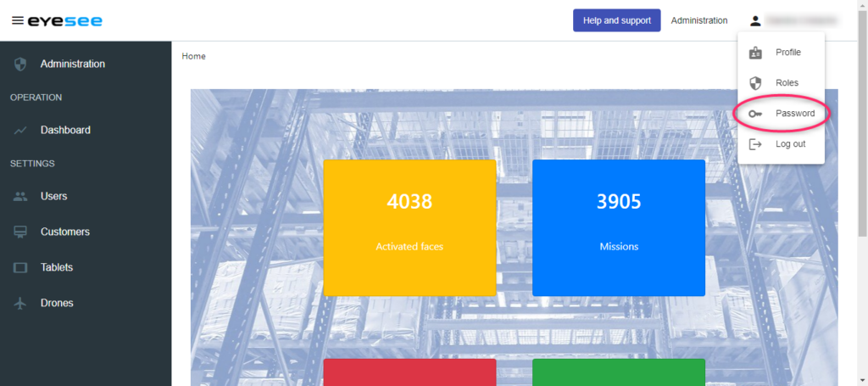Open the yellow Activated faces card

(x=409, y=227)
